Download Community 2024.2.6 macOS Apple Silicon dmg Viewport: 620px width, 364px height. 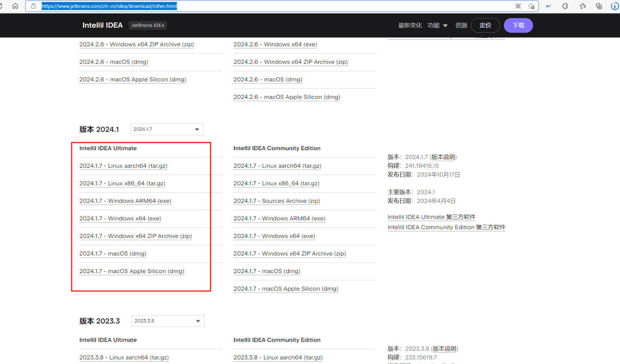pos(287,97)
